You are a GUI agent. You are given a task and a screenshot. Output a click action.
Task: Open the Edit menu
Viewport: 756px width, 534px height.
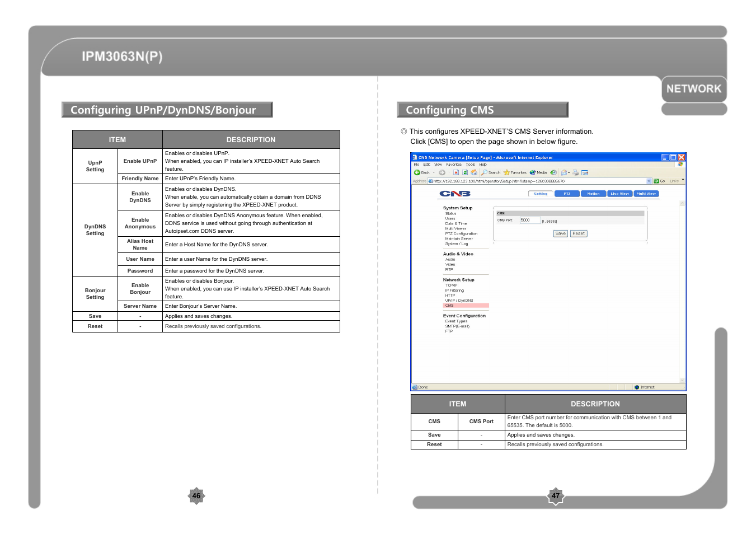426,165
